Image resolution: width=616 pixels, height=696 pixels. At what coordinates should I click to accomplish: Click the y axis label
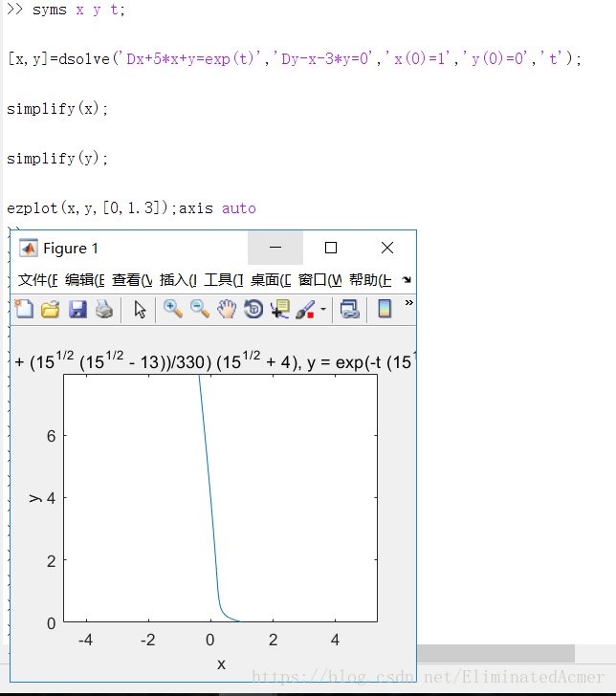[35, 498]
